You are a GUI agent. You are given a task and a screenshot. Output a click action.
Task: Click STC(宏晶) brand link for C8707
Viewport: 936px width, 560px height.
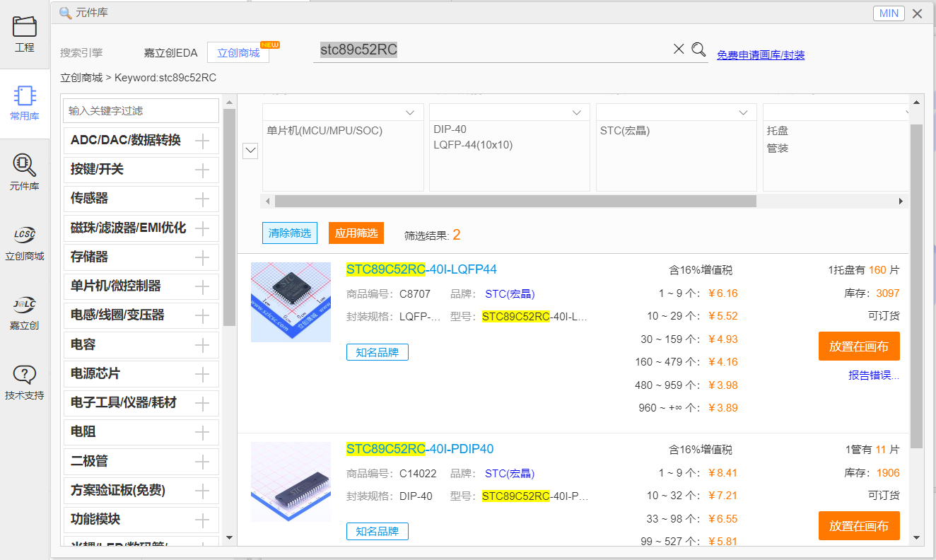pos(510,294)
